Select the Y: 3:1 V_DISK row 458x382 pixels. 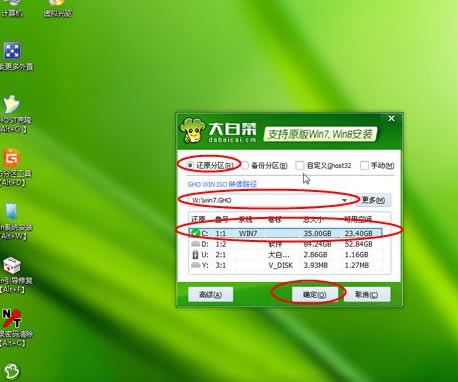pos(286,265)
